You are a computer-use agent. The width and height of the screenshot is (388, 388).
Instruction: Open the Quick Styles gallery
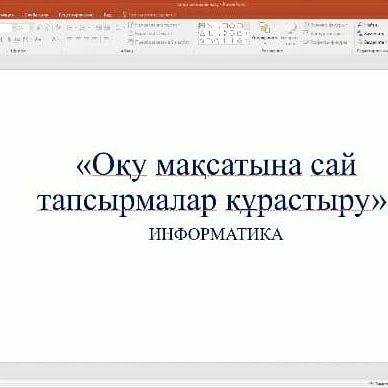pos(289,34)
